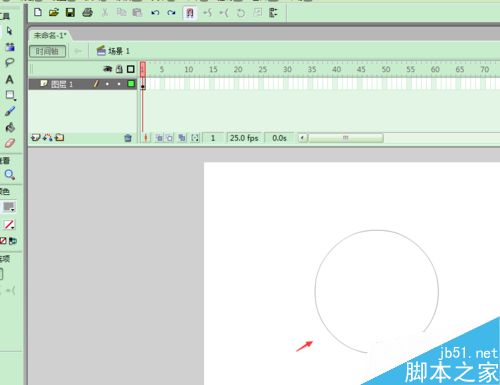Open Modify Onion Markers menu
This screenshot has width=500, height=385.
[x=195, y=138]
